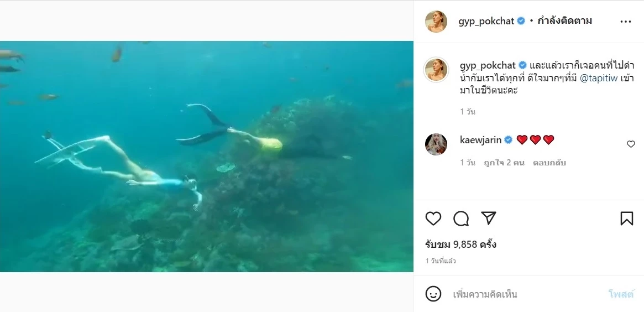This screenshot has height=312, width=644.
Task: Click the รับชม 9,858 ครั้ง view count
Action: click(460, 245)
